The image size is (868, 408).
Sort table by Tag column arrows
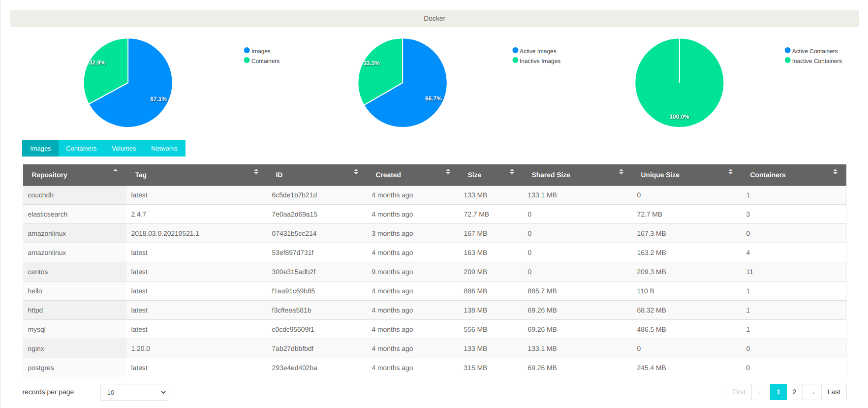(256, 172)
